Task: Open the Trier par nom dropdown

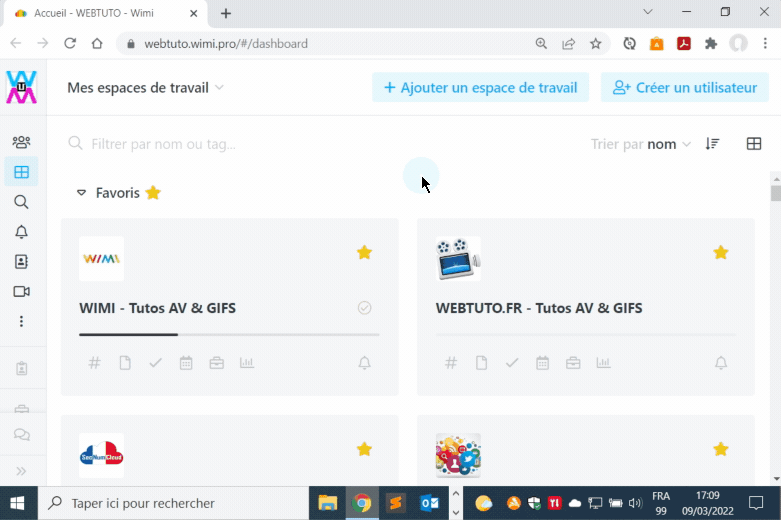Action: pos(641,144)
